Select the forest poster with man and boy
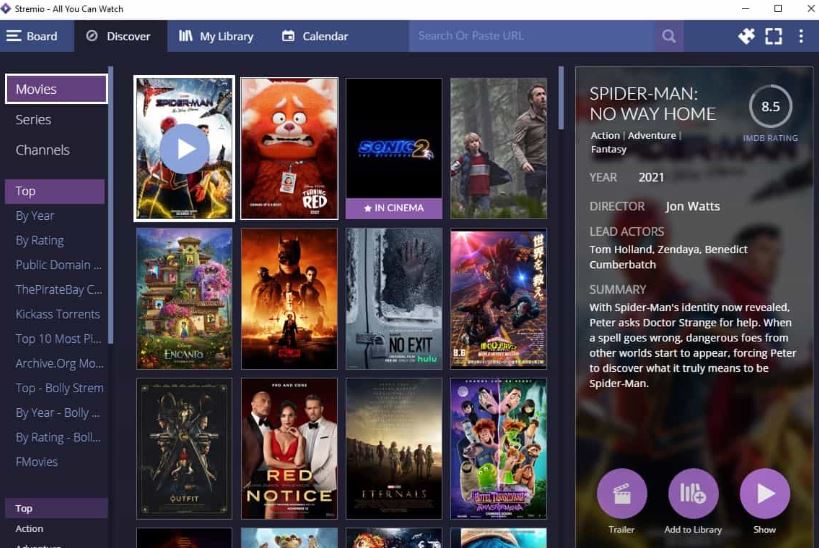This screenshot has width=819, height=548. pos(499,148)
